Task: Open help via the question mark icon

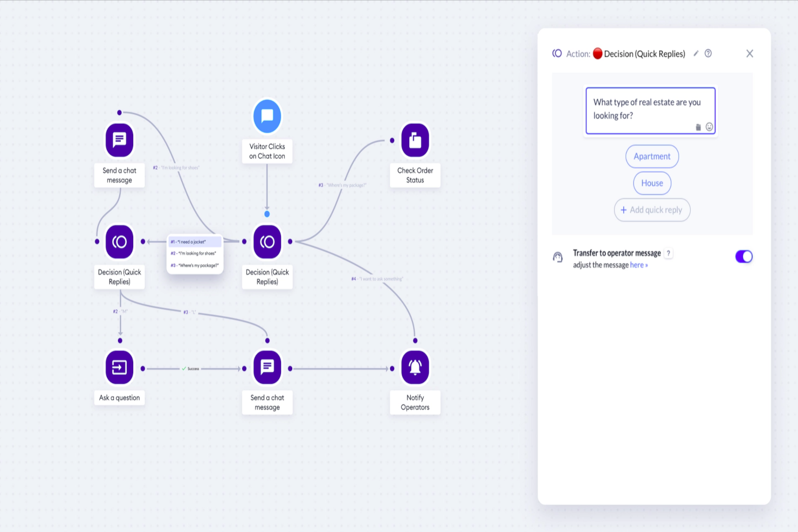Action: [708, 53]
